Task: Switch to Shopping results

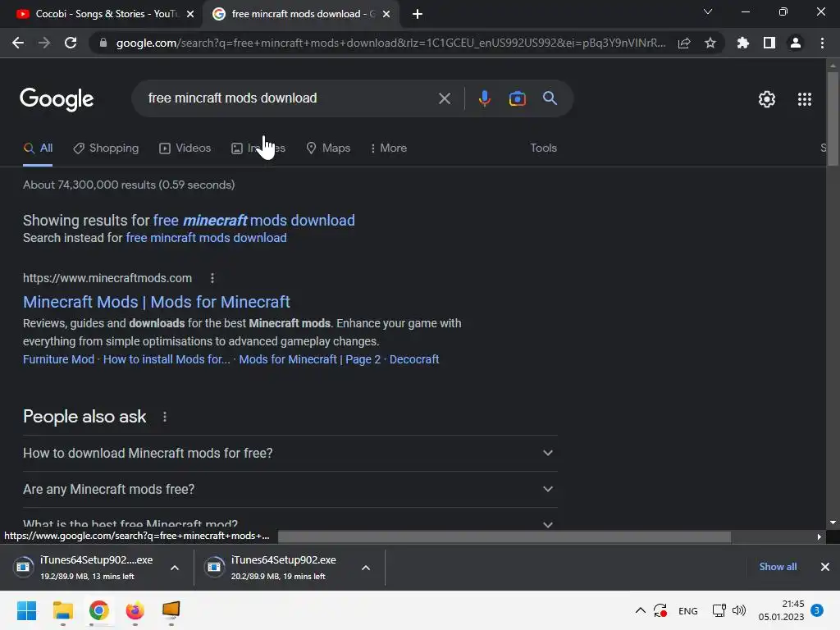Action: [106, 148]
